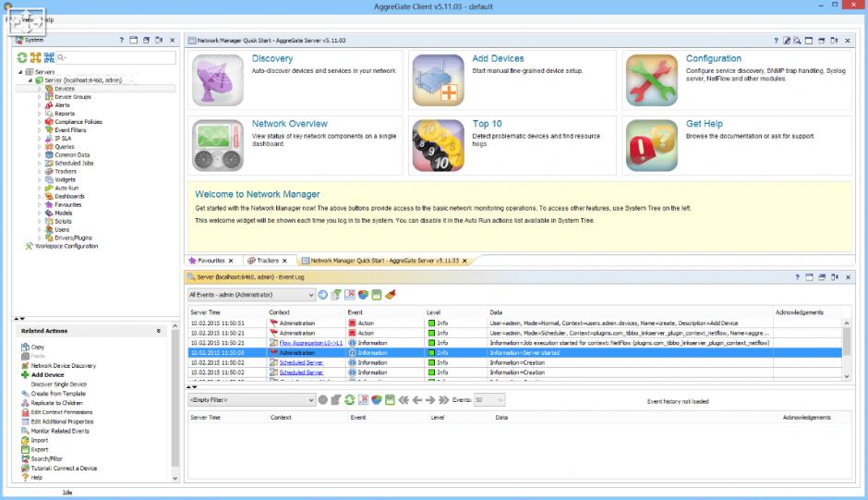This screenshot has height=500, width=868.
Task: Click the next-page right arrow in history toolbar
Action: coord(430,399)
